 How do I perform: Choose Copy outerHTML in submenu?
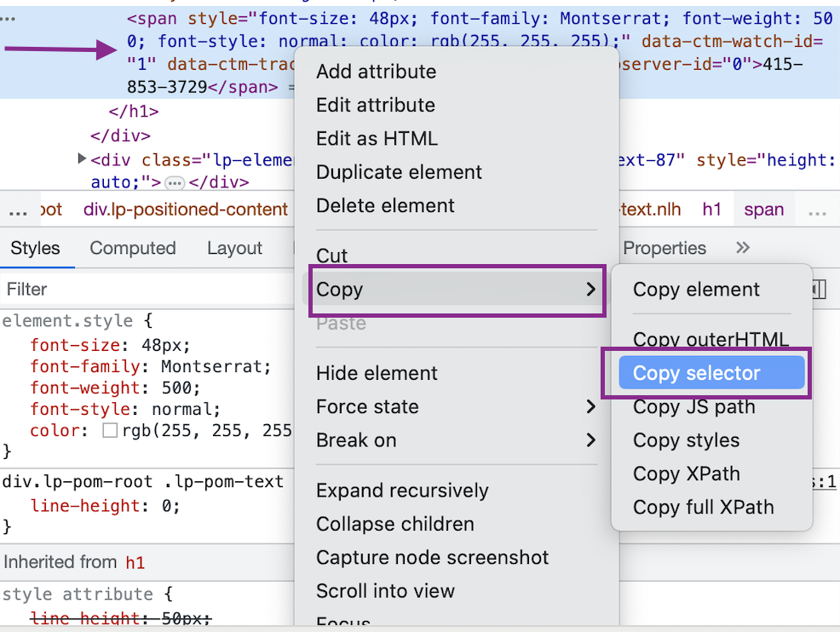pyautogui.click(x=711, y=339)
